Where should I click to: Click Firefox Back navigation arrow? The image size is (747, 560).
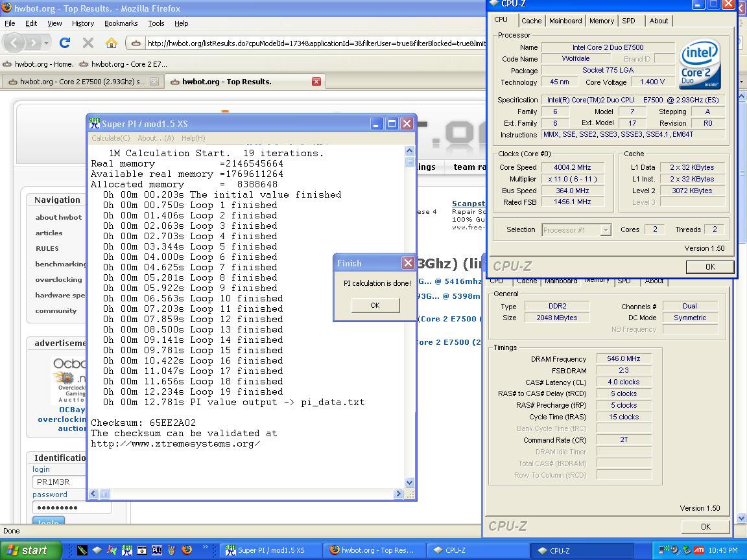(14, 43)
